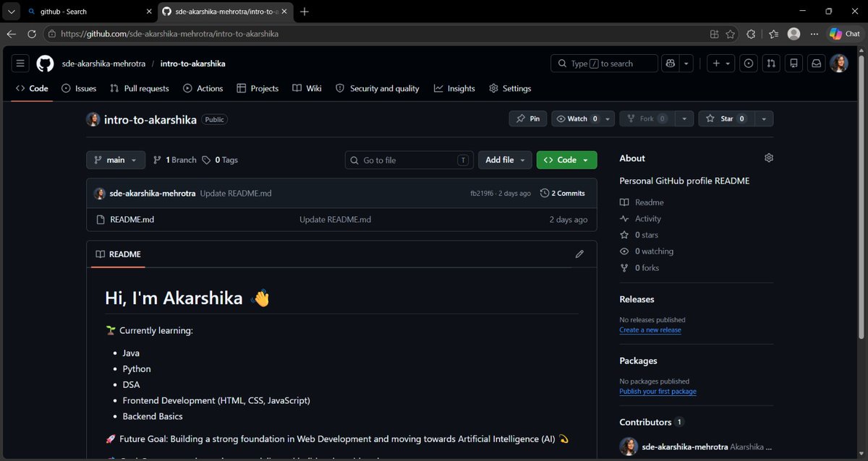Open the README.md file in the file list
The height and width of the screenshot is (461, 868).
click(132, 220)
